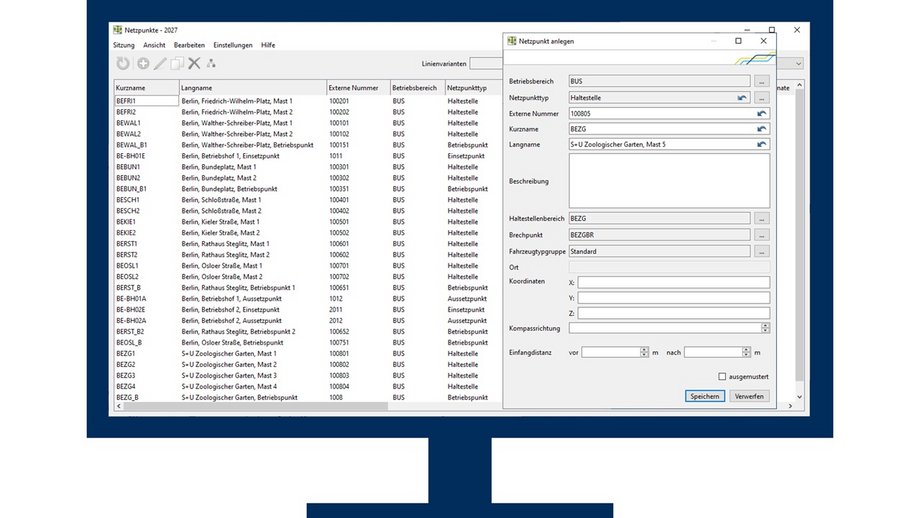920x518 pixels.
Task: Revert the Langname field using undo arrow
Action: pos(762,145)
